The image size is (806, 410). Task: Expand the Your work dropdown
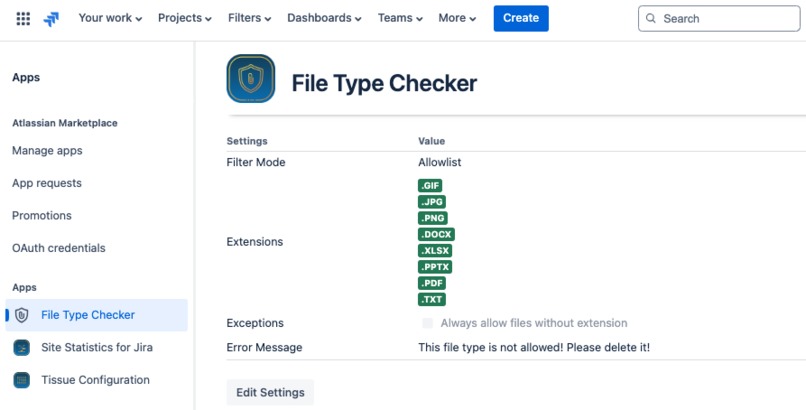pos(110,18)
